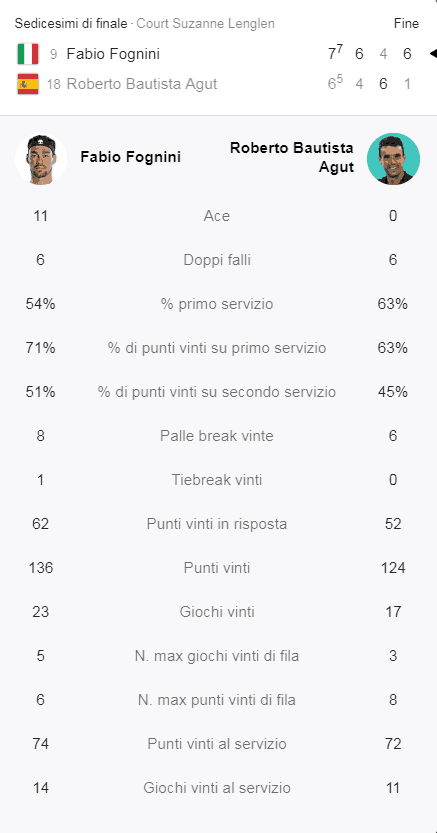437x833 pixels.
Task: Click the Spanish flag icon
Action: click(28, 84)
